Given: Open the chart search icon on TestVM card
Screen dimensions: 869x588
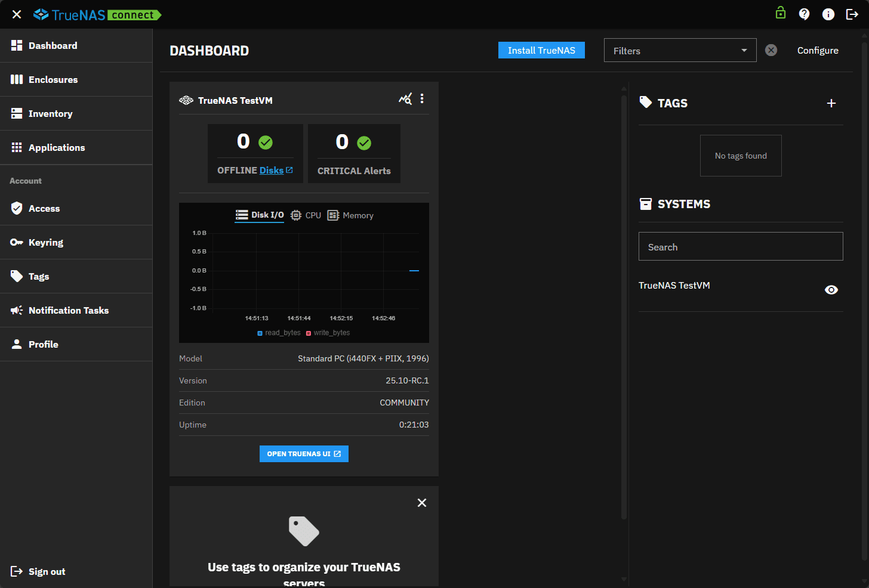Looking at the screenshot, I should point(405,99).
